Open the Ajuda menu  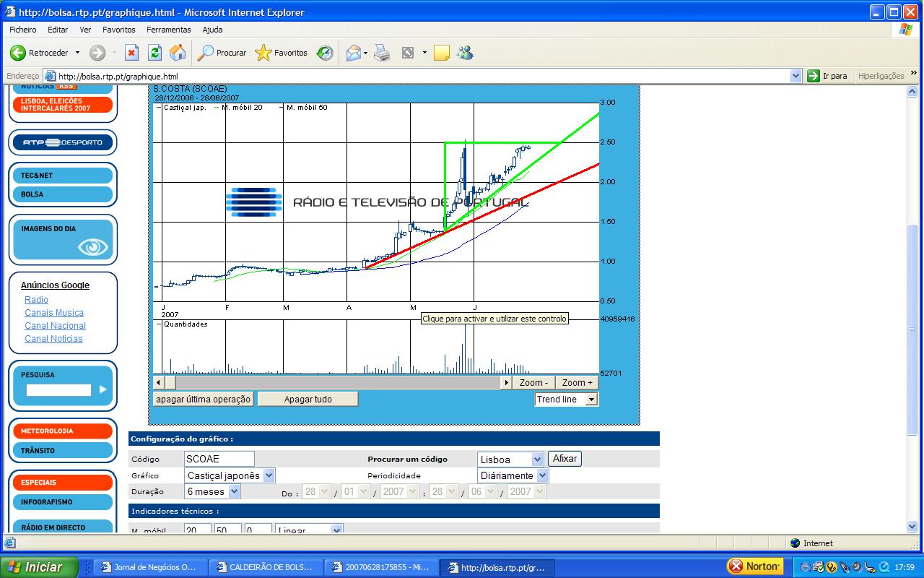(212, 30)
